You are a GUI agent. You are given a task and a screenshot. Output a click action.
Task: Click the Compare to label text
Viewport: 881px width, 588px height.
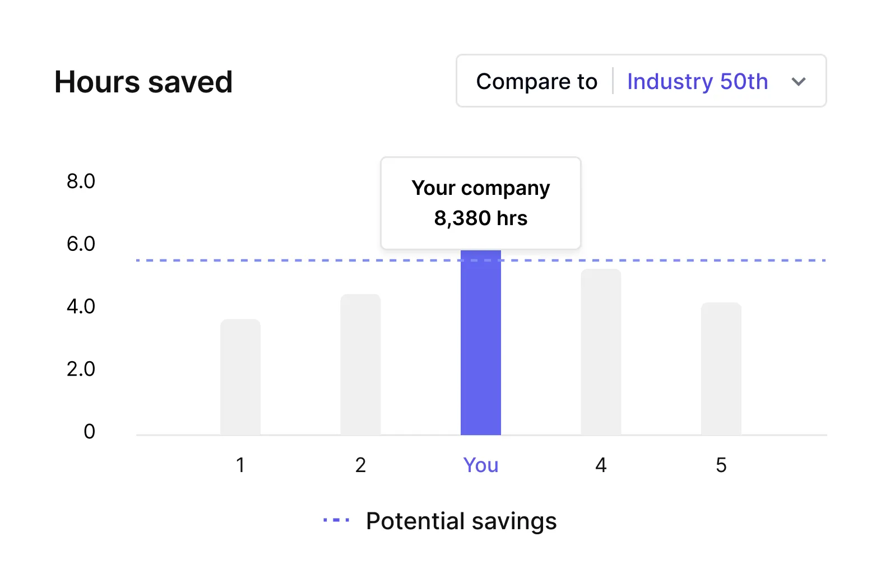[537, 82]
